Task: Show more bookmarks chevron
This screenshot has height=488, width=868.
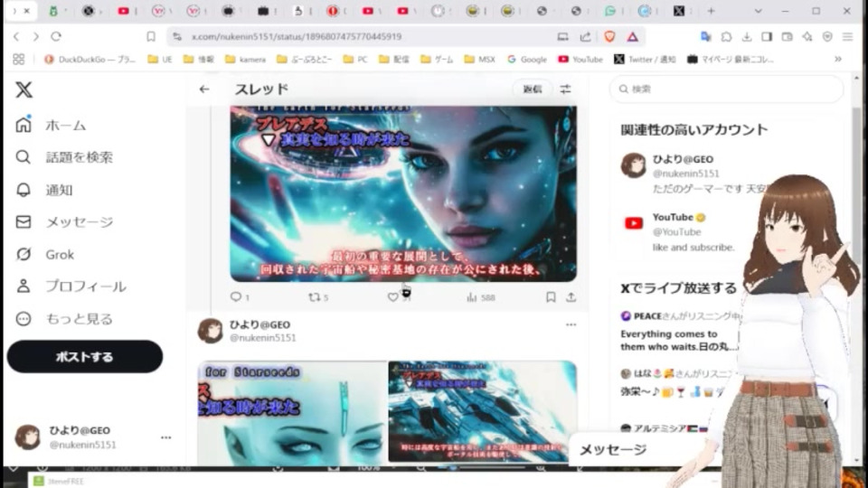Action: point(838,60)
